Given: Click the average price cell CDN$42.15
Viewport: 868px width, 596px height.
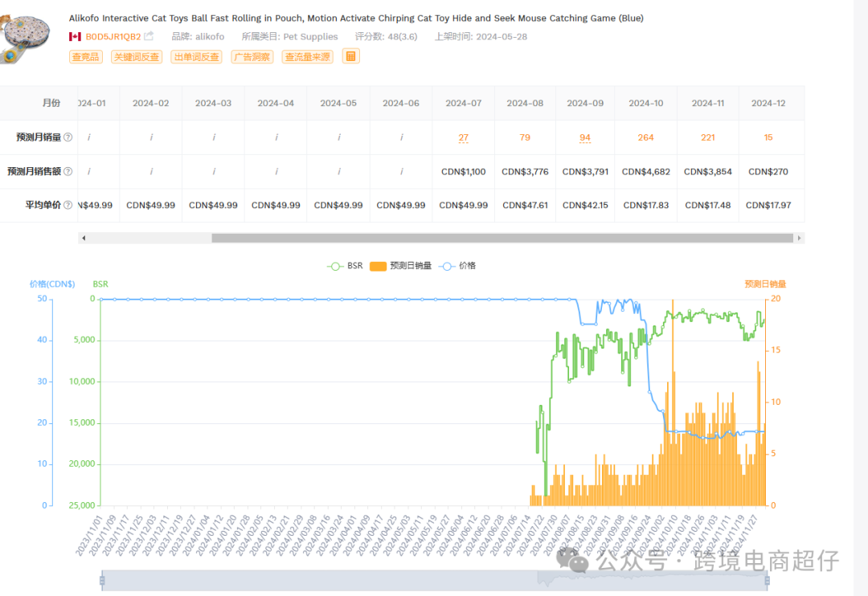Looking at the screenshot, I should pyautogui.click(x=585, y=205).
